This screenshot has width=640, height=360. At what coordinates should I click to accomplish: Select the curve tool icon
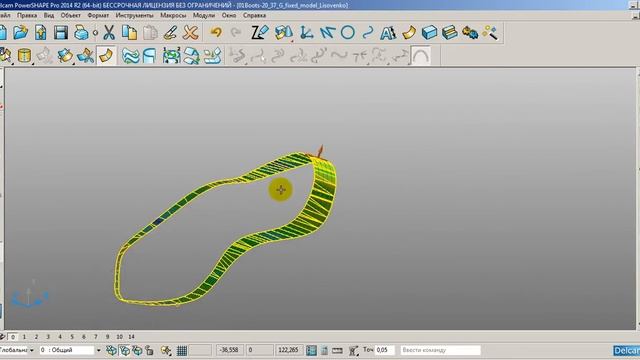(x=368, y=33)
